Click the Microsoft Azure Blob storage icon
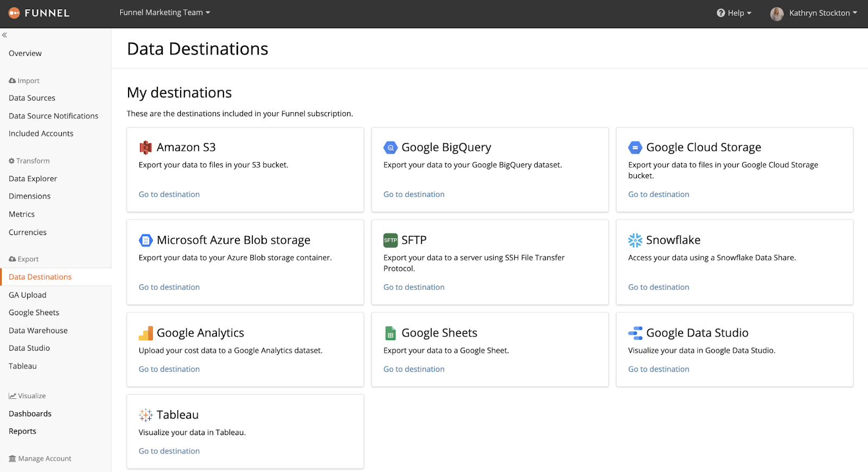868x472 pixels. click(145, 240)
